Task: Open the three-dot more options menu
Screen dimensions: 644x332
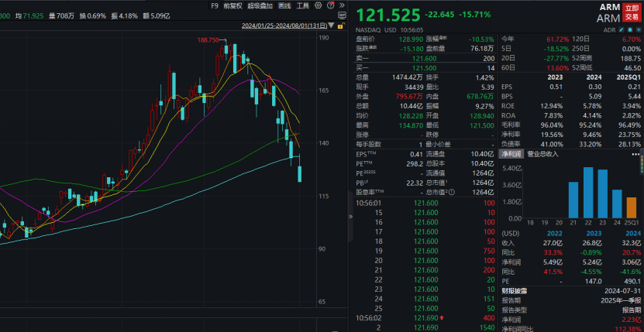Action: point(635,154)
